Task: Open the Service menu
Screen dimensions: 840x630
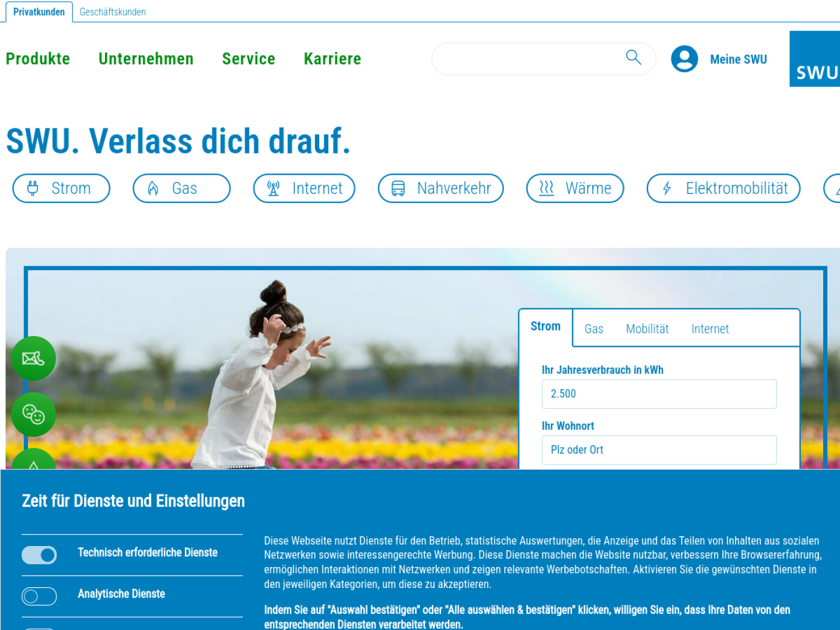Action: 248,59
